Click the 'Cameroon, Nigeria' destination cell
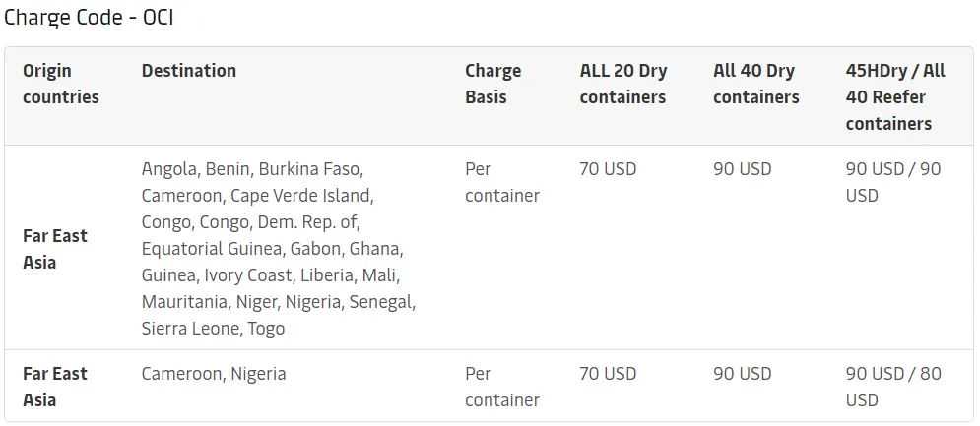 [214, 374]
